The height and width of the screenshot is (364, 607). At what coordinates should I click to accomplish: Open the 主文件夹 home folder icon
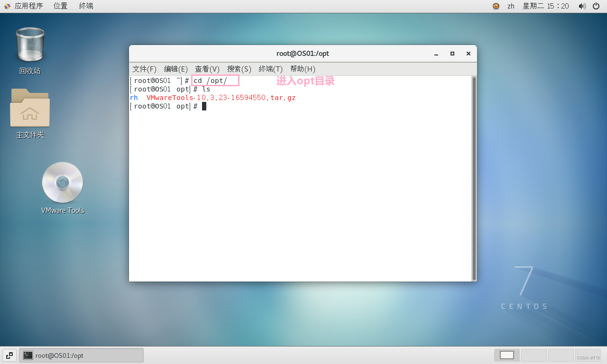[x=30, y=108]
